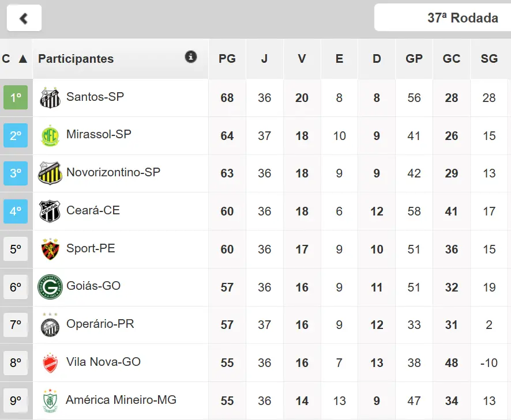Image resolution: width=511 pixels, height=420 pixels.
Task: Click the Santos-SP club crest
Action: [x=50, y=97]
